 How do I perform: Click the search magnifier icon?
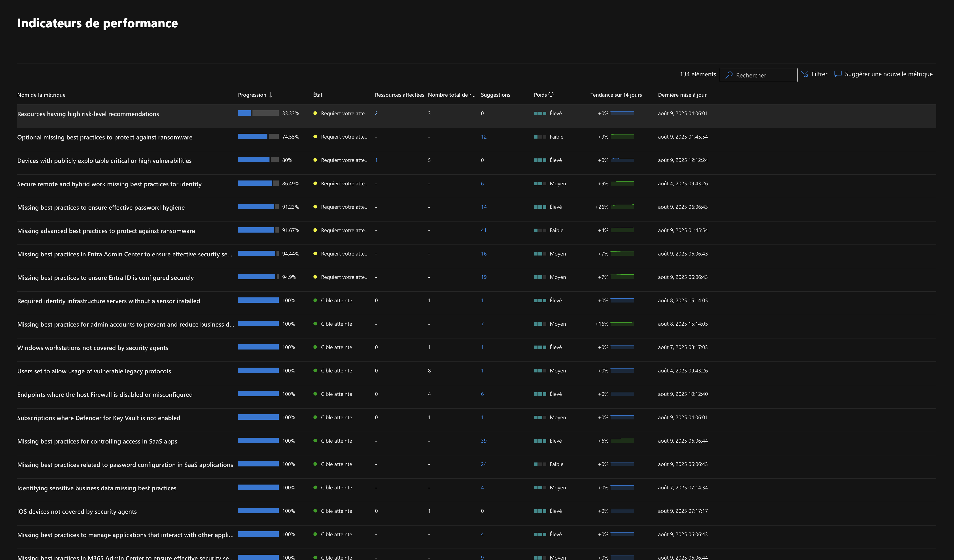(729, 75)
